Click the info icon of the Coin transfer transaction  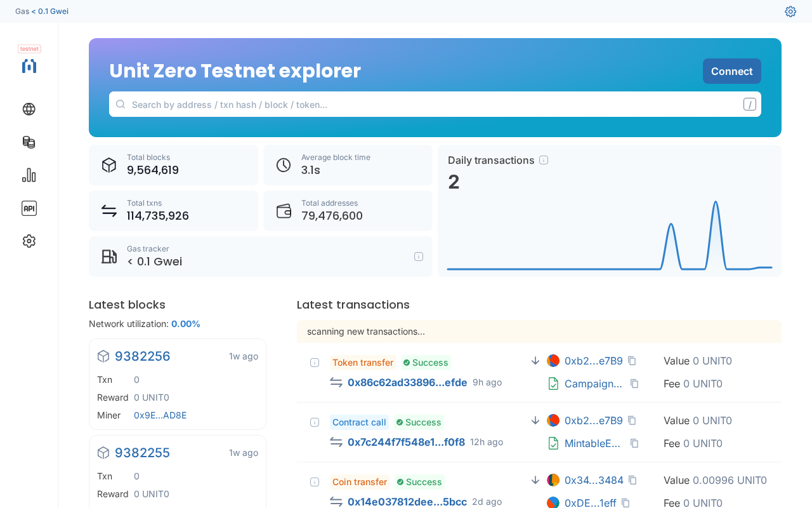[x=315, y=482]
